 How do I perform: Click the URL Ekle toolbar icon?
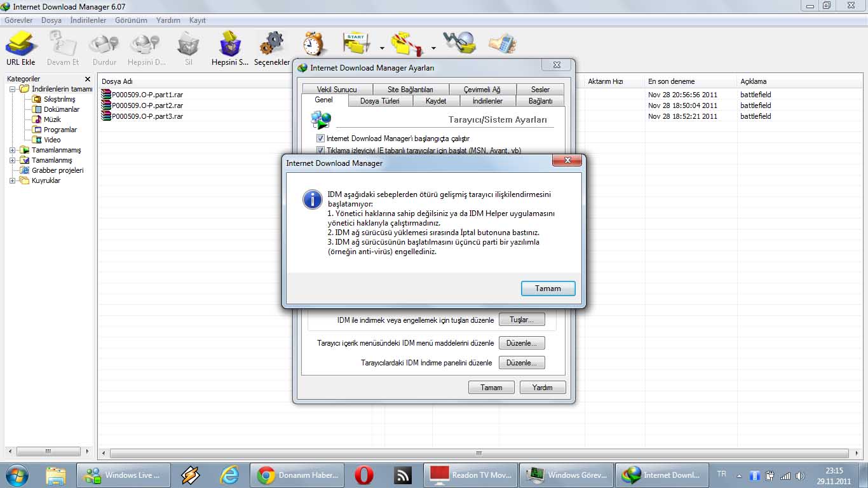21,48
